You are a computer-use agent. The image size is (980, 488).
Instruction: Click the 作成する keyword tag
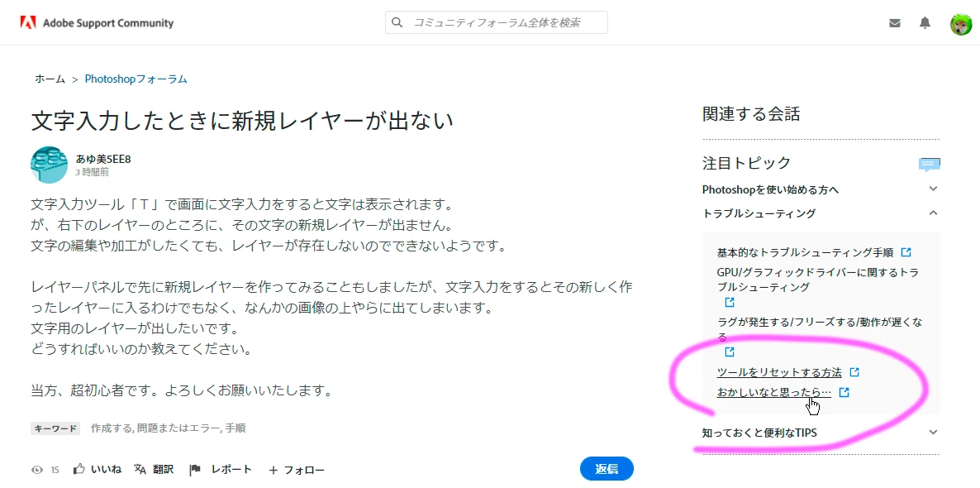[111, 428]
